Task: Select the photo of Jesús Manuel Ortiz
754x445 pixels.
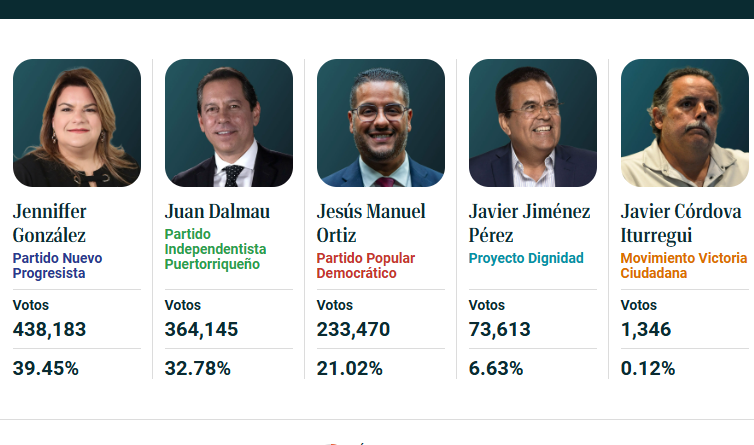Action: point(381,123)
